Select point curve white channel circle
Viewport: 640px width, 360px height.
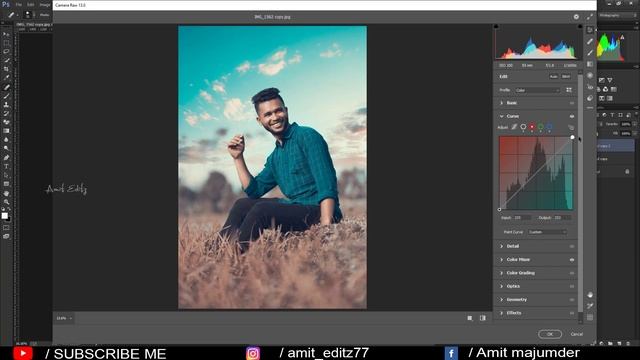coord(523,127)
